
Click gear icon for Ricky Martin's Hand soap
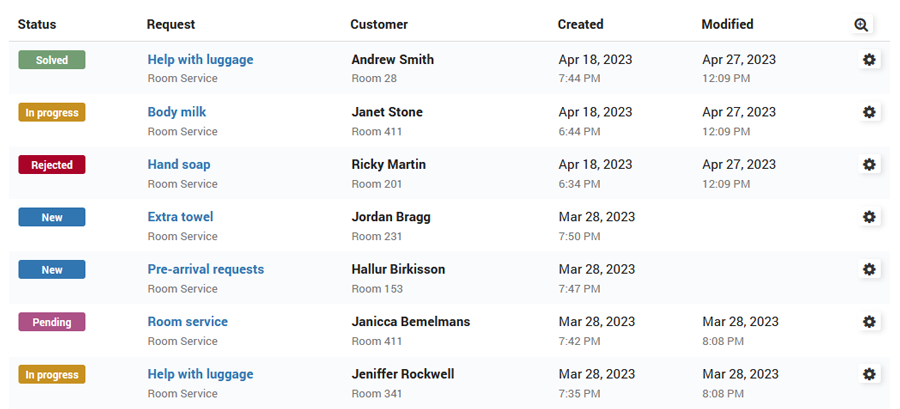[869, 164]
